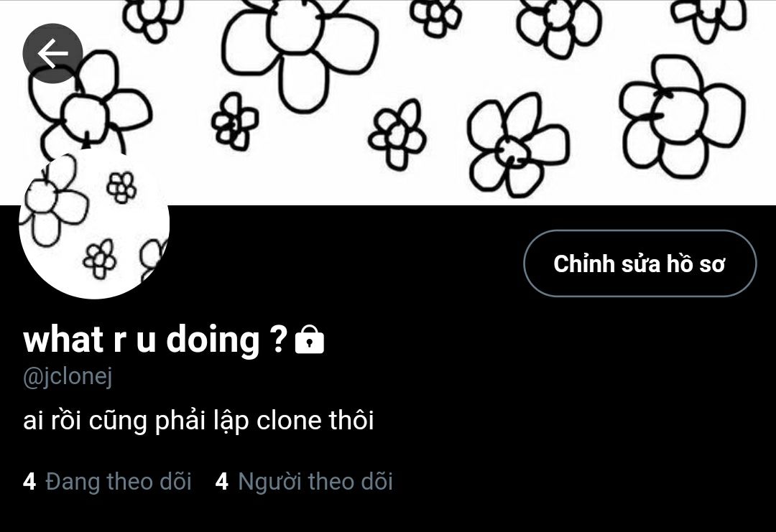Click the Chỉnh sửa hồ sơ button
Image resolution: width=776 pixels, height=532 pixels.
(640, 263)
